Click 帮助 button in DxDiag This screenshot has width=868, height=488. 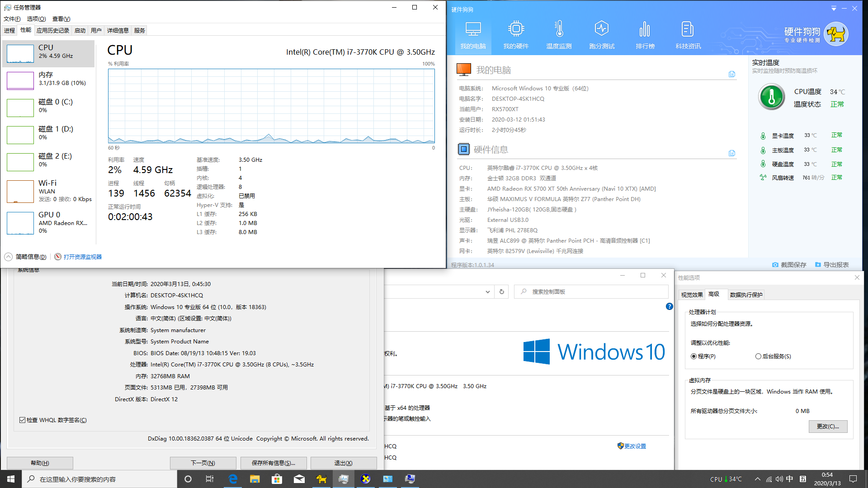pos(40,463)
